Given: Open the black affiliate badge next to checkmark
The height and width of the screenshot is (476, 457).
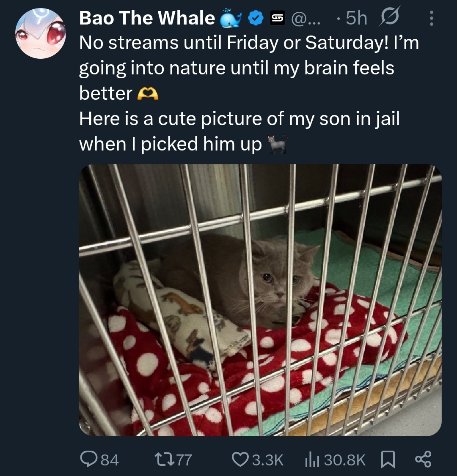Looking at the screenshot, I should (x=277, y=18).
